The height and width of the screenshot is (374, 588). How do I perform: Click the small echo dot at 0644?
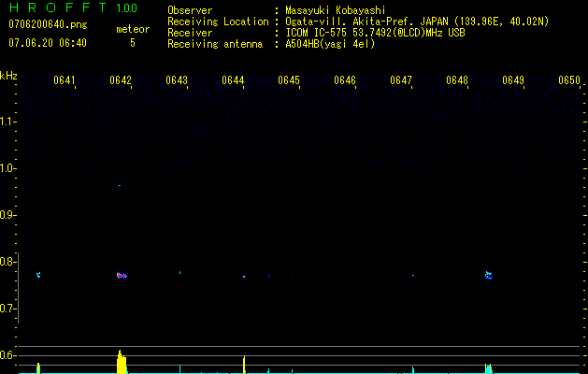244,277
